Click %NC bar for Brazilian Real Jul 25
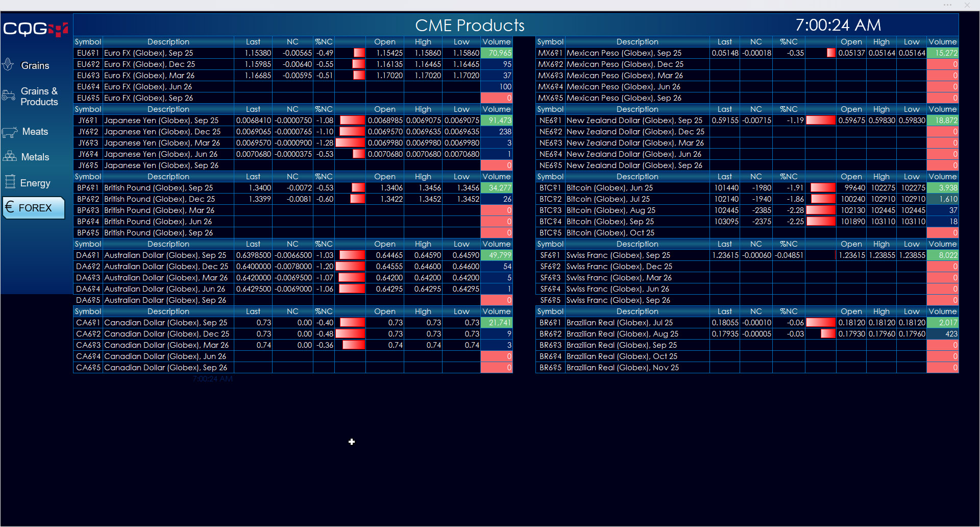 (x=821, y=323)
